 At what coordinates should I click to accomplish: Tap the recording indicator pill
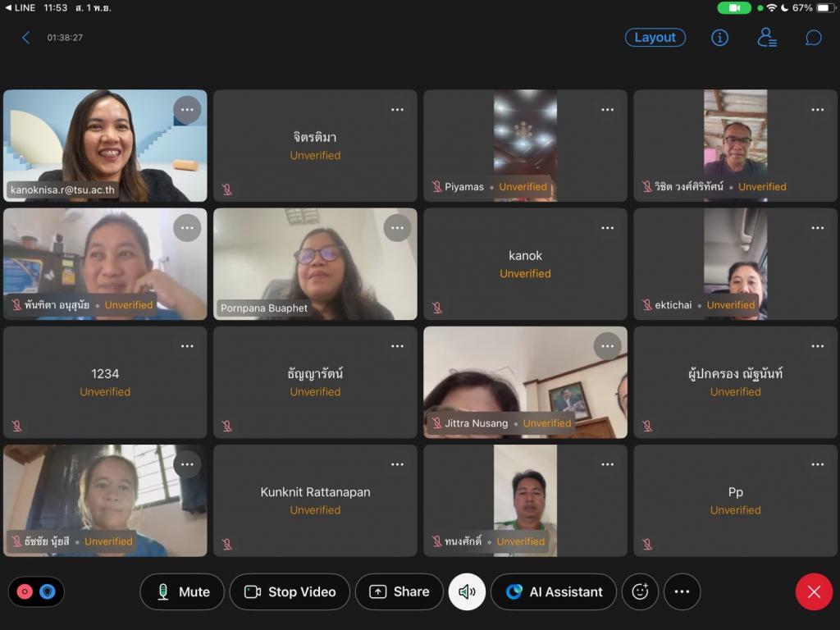[x=36, y=591]
